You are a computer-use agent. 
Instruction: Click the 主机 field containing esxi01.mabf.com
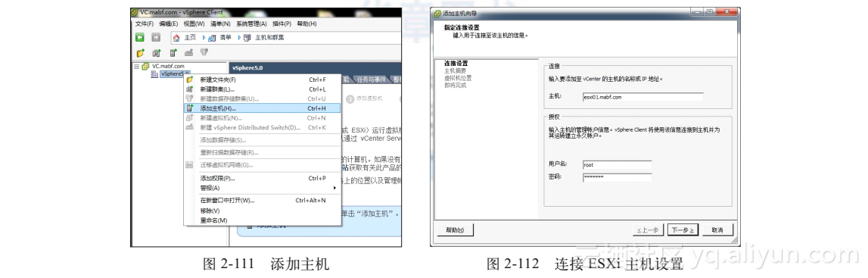pyautogui.click(x=642, y=97)
